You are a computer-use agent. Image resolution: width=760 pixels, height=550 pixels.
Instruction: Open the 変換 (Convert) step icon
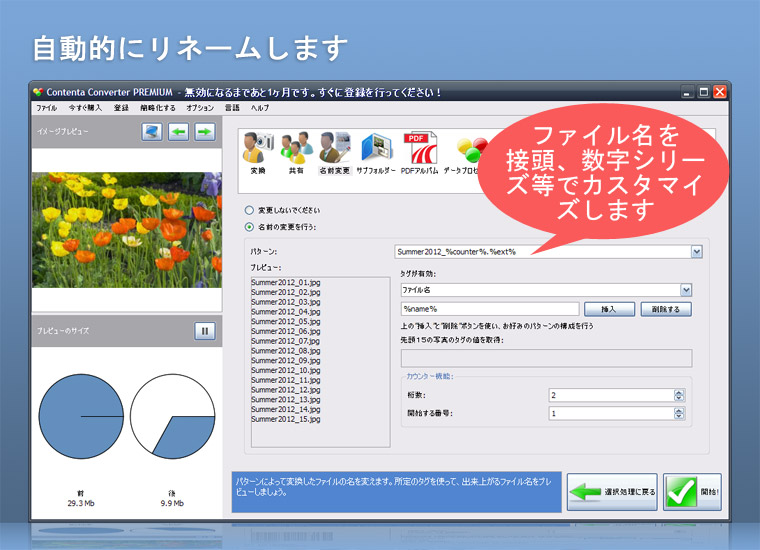pos(258,152)
